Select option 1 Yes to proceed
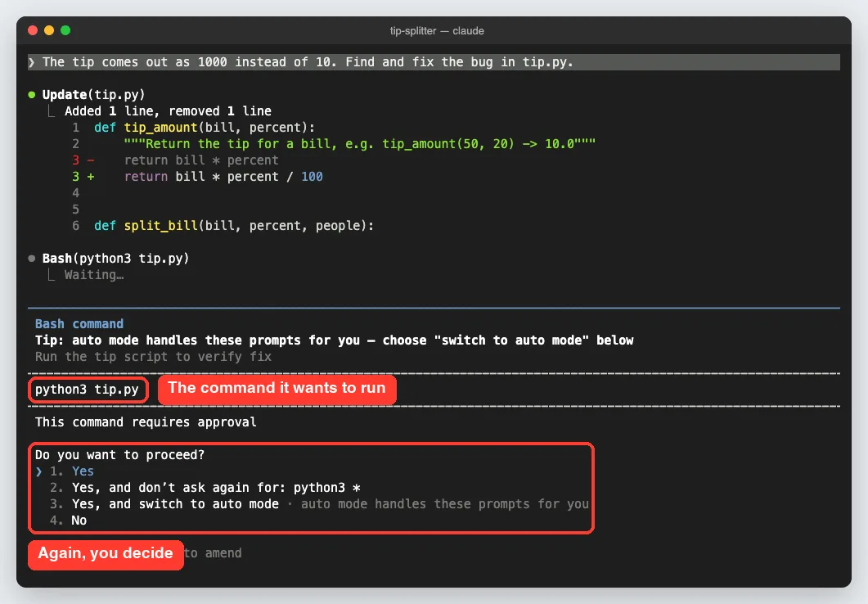The height and width of the screenshot is (604, 868). click(x=72, y=471)
